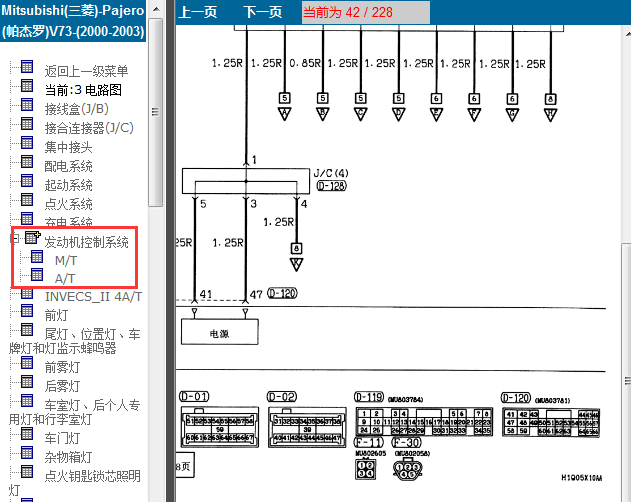Click the 发动机控制系统 folder icon

[32, 238]
